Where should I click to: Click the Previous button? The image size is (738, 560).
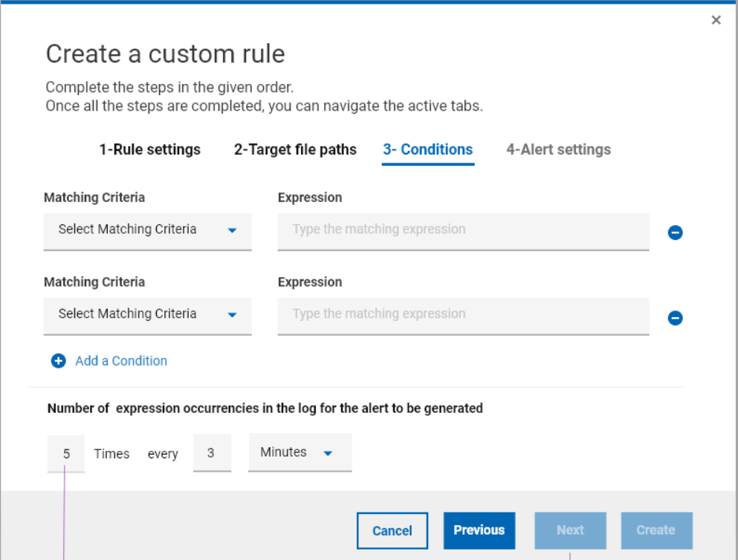coord(479,530)
